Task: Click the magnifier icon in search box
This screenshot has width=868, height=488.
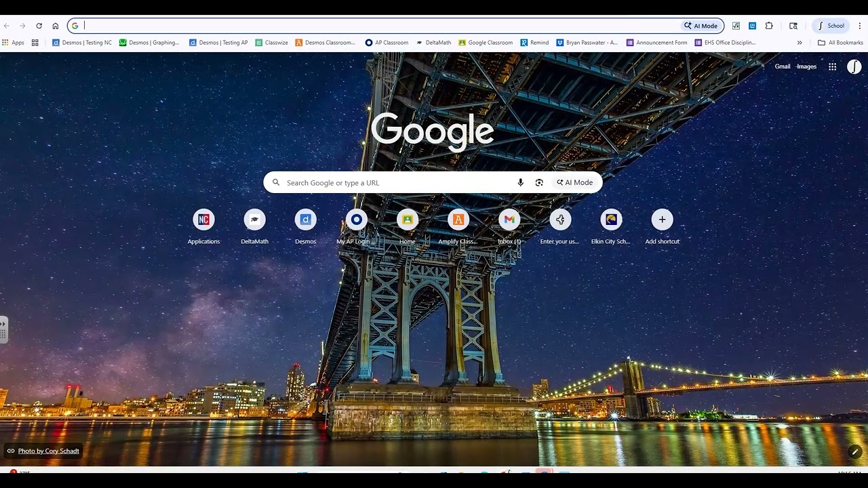Action: coord(276,182)
